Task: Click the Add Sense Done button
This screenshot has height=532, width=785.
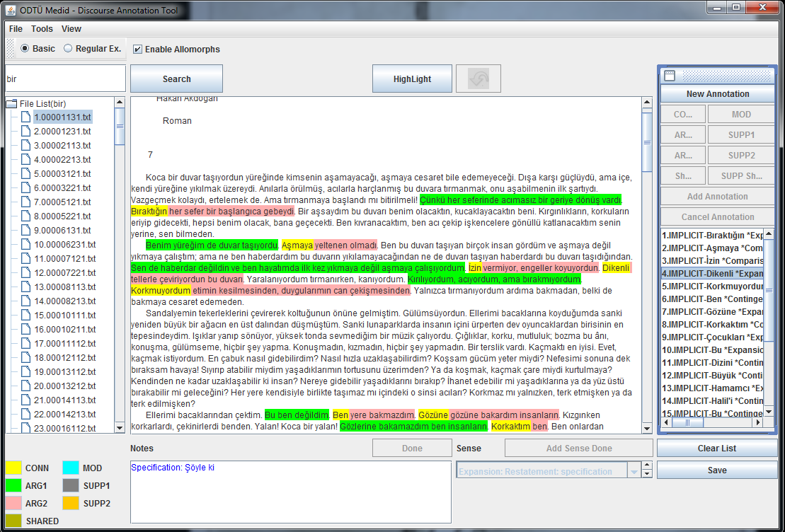Action: [579, 448]
